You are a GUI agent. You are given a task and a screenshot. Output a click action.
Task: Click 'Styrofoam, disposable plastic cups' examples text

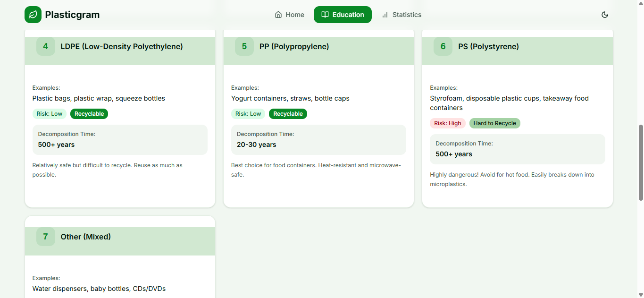[509, 103]
